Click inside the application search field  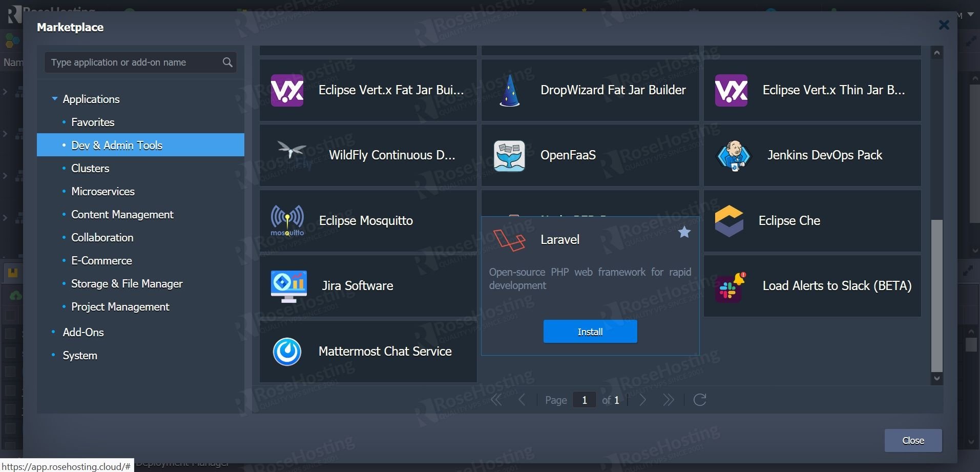coord(133,62)
